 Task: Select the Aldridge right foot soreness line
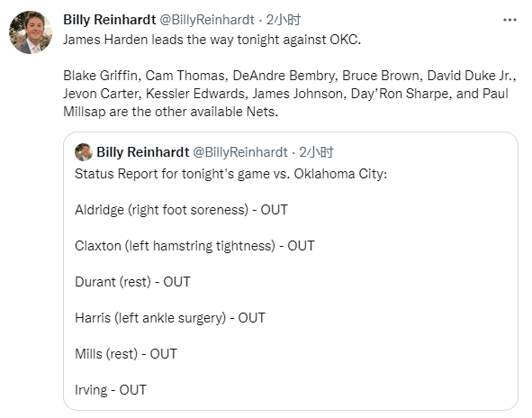(x=181, y=210)
